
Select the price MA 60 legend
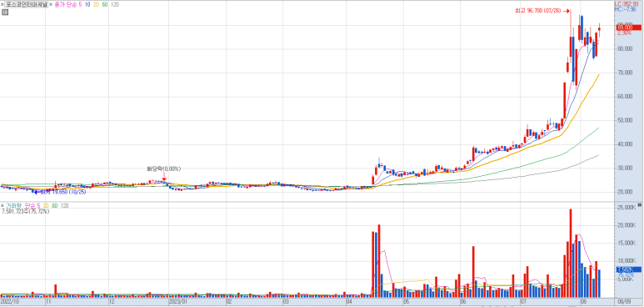pos(105,5)
